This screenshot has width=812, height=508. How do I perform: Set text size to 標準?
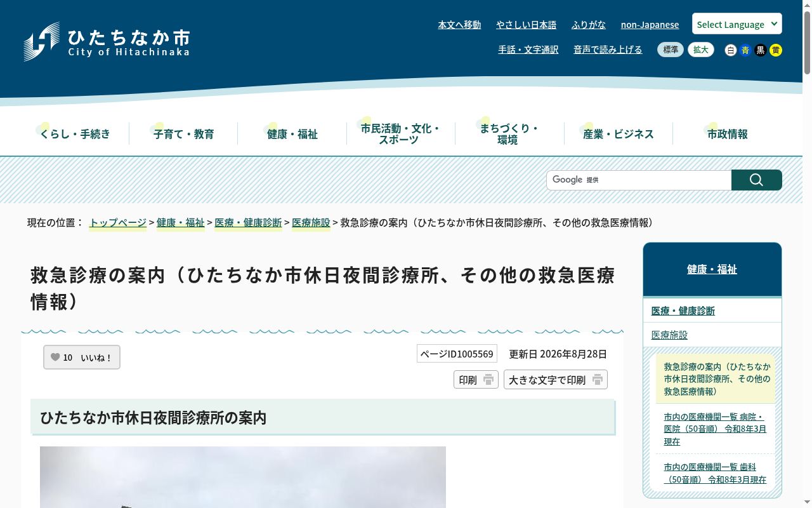(671, 50)
